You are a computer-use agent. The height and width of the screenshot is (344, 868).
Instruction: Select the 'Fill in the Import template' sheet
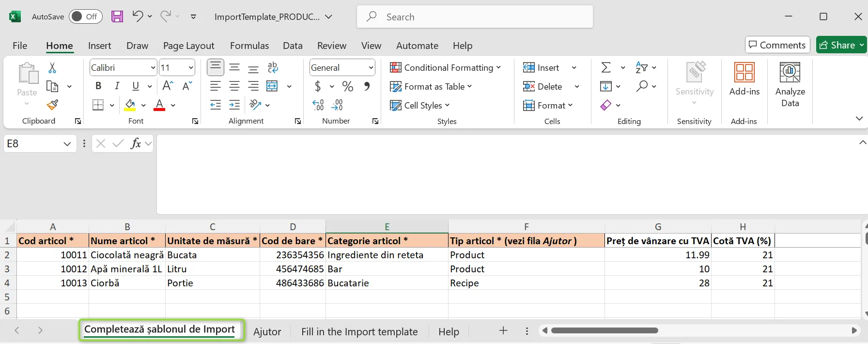[x=359, y=331]
